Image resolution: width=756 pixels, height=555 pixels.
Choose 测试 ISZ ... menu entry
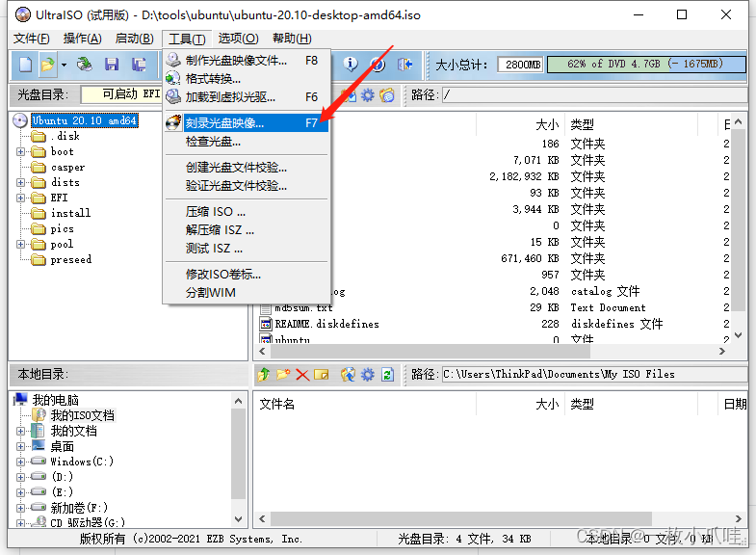pyautogui.click(x=247, y=249)
